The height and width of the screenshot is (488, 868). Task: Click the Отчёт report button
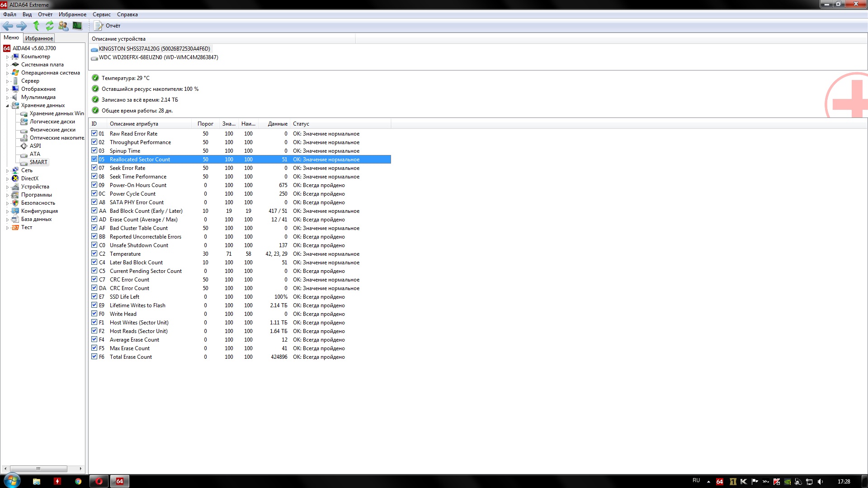coord(108,26)
